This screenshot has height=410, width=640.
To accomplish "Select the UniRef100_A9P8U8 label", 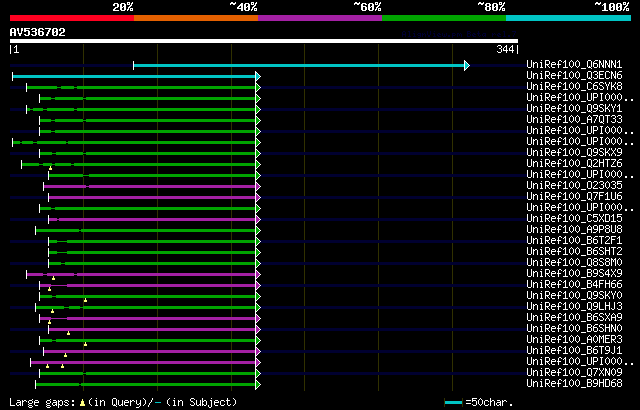I will coord(574,230).
